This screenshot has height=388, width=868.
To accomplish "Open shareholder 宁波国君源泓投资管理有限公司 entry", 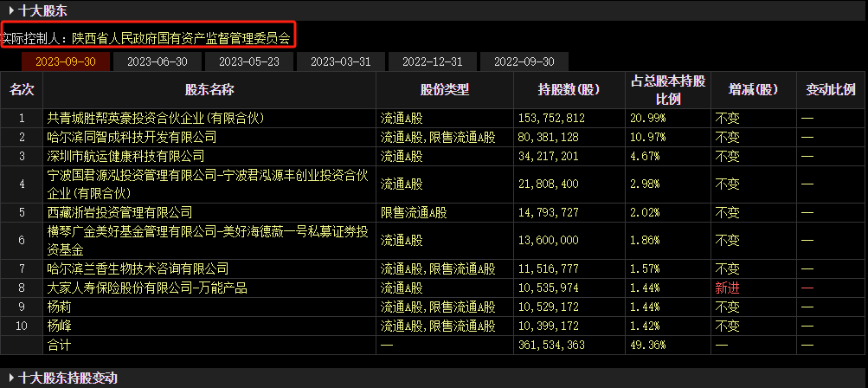I will 208,184.
